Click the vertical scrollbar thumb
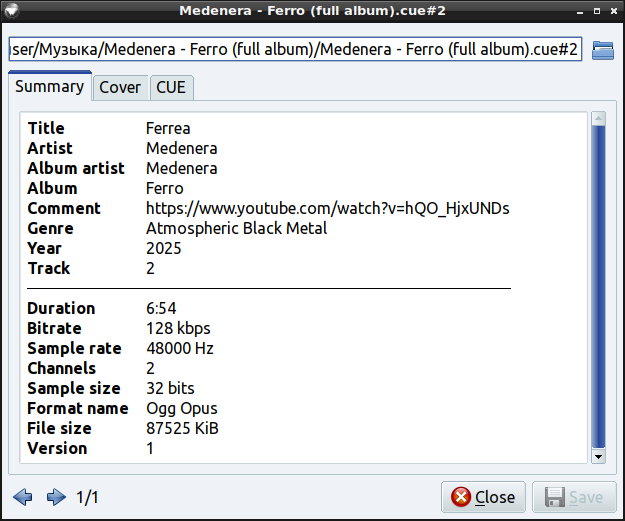The height and width of the screenshot is (521, 625). [599, 285]
